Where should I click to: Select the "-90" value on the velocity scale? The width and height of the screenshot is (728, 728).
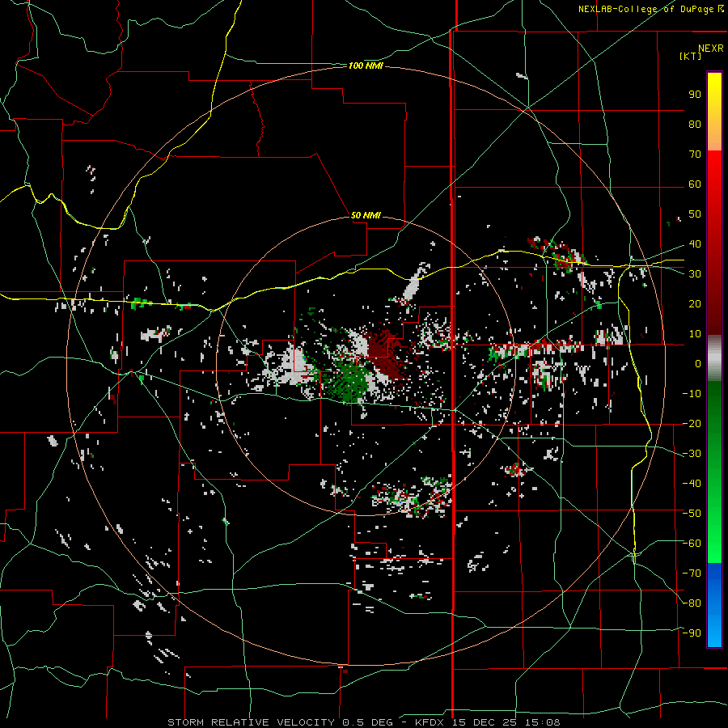(692, 633)
